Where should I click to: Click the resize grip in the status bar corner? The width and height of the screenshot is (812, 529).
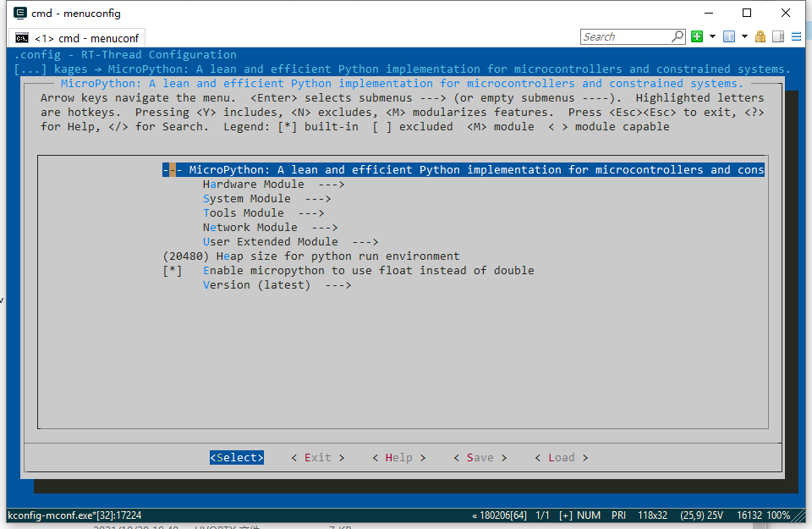(x=801, y=516)
